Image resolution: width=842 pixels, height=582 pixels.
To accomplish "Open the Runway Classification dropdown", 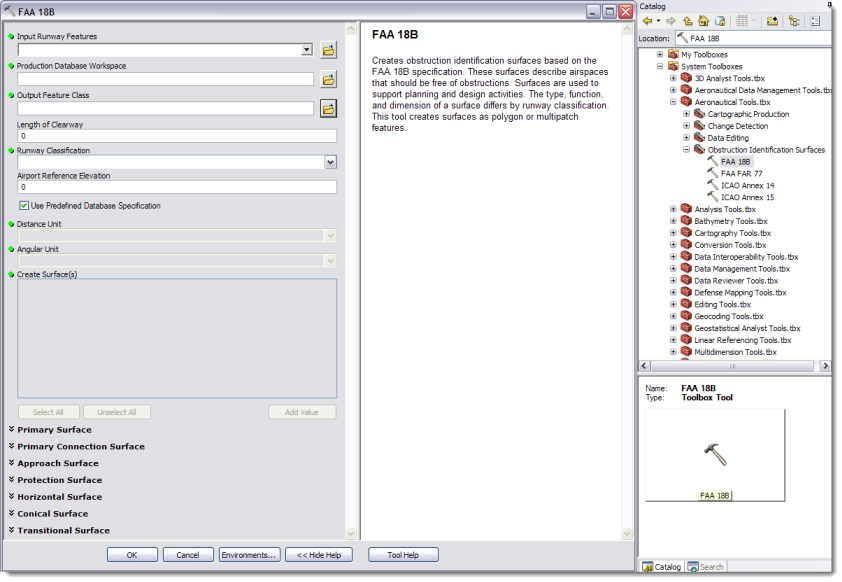I will [330, 162].
